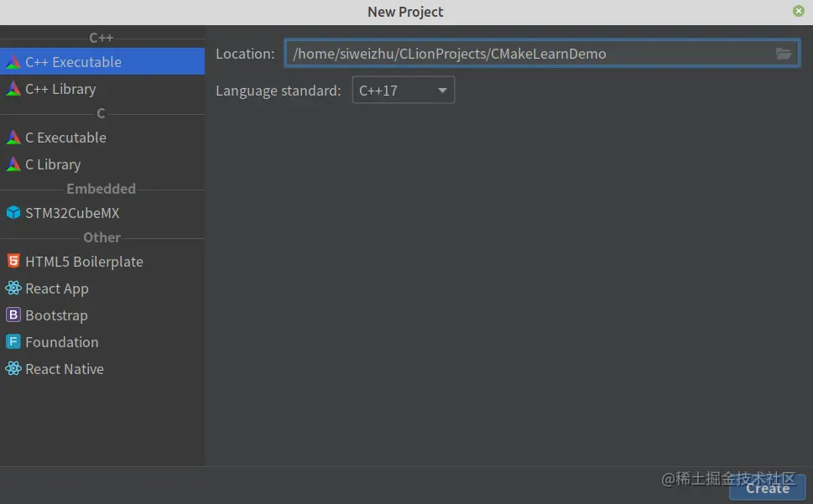Click the React App atom icon
Screen dimensions: 813x504
click(13, 288)
